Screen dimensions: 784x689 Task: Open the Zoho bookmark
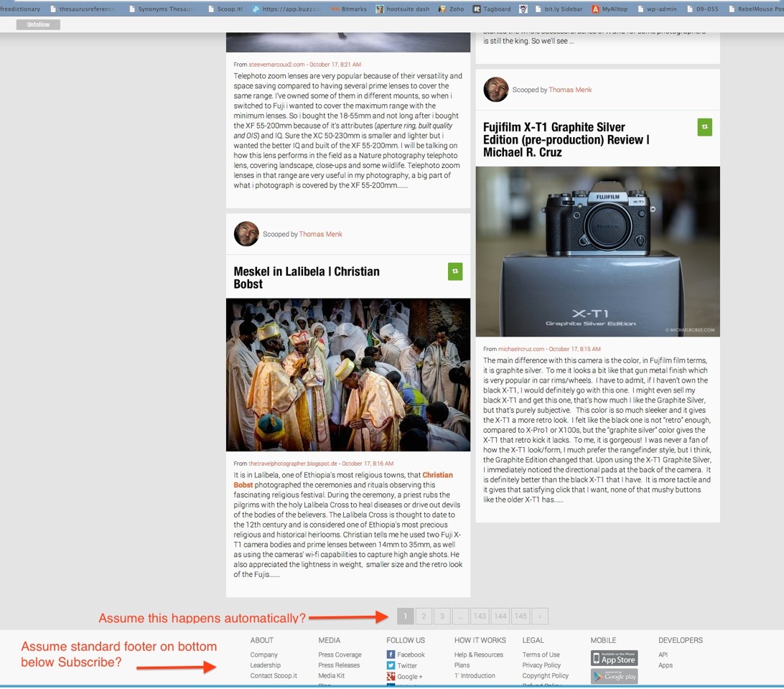click(452, 9)
